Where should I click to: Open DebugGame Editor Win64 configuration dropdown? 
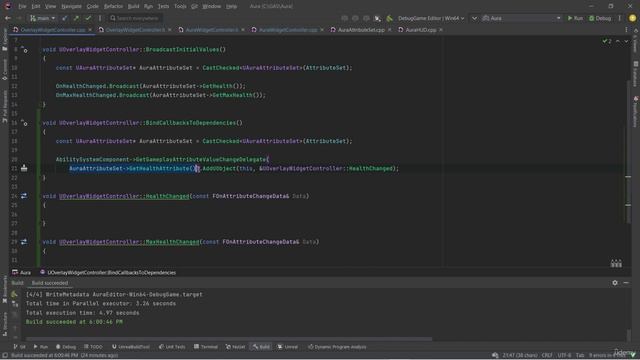point(431,18)
